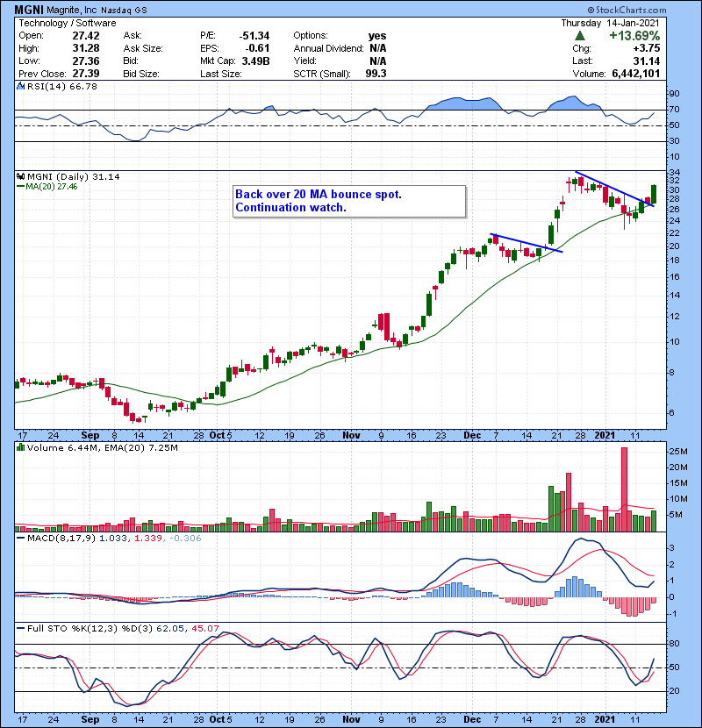Click the 90 level on RSI scale
702x728 pixels.
[674, 93]
